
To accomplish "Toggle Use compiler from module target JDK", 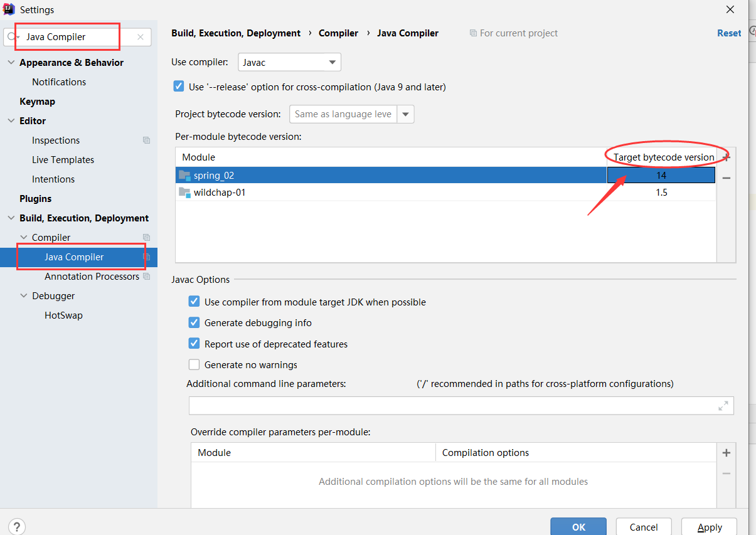I will [x=194, y=302].
